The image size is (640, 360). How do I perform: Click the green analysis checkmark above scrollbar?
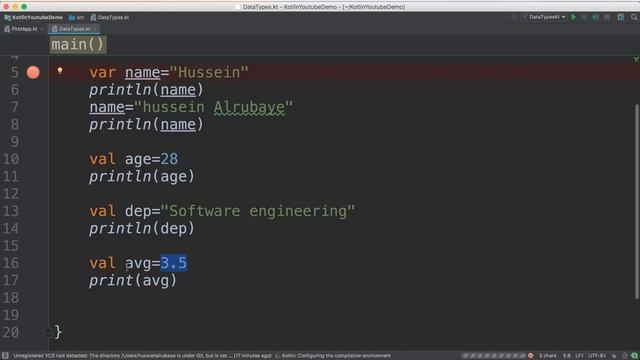click(x=636, y=60)
